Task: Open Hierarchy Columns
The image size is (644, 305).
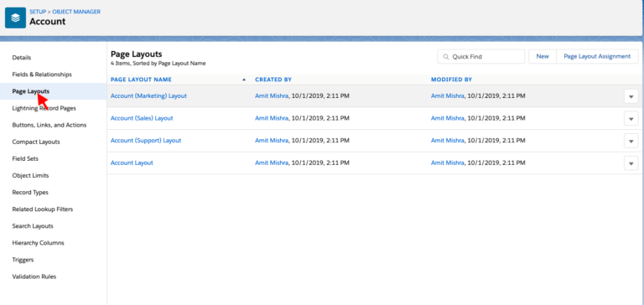Action: point(39,243)
